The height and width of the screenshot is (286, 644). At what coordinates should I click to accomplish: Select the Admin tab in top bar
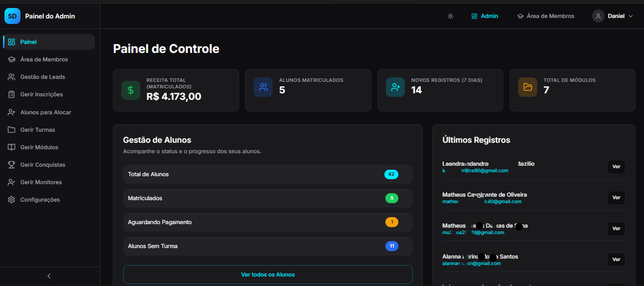pos(485,16)
